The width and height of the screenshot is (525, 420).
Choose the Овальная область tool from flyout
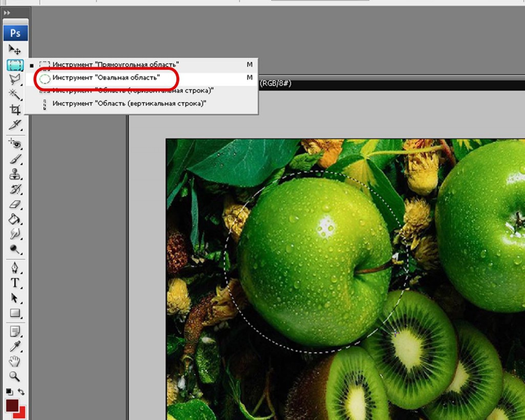(x=142, y=78)
